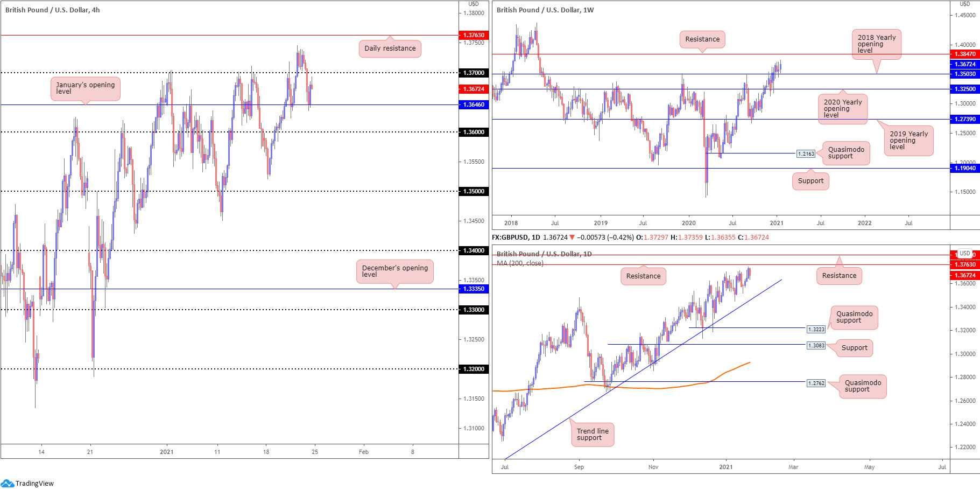Click the 'MA (200, close)' indicator label

pos(520,263)
